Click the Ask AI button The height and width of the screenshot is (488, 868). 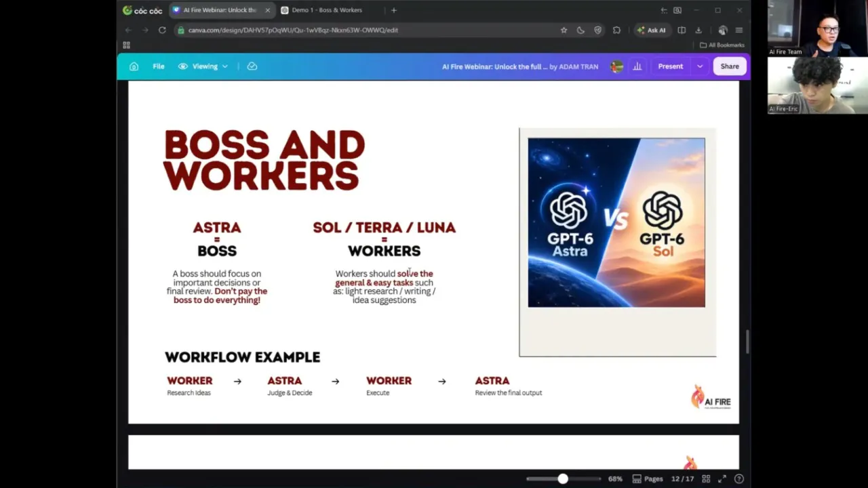point(651,30)
